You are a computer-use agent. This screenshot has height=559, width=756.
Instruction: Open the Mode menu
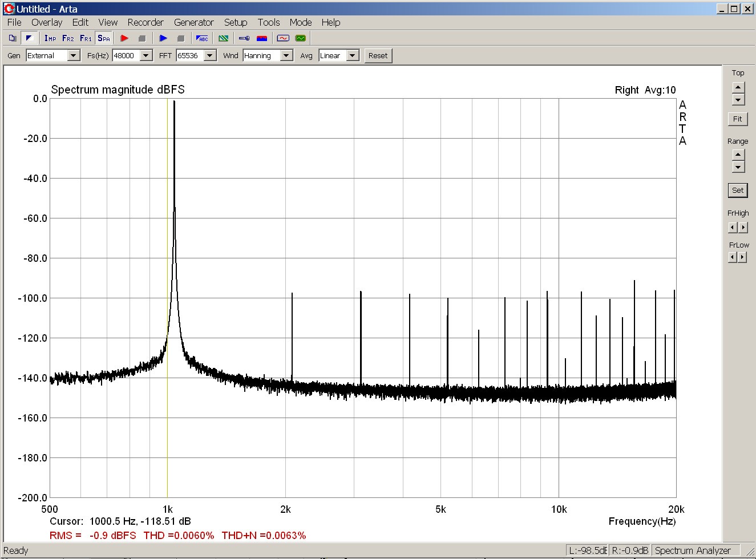(x=301, y=22)
